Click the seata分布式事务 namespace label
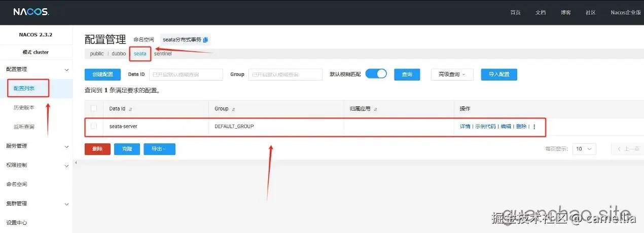 pos(182,40)
